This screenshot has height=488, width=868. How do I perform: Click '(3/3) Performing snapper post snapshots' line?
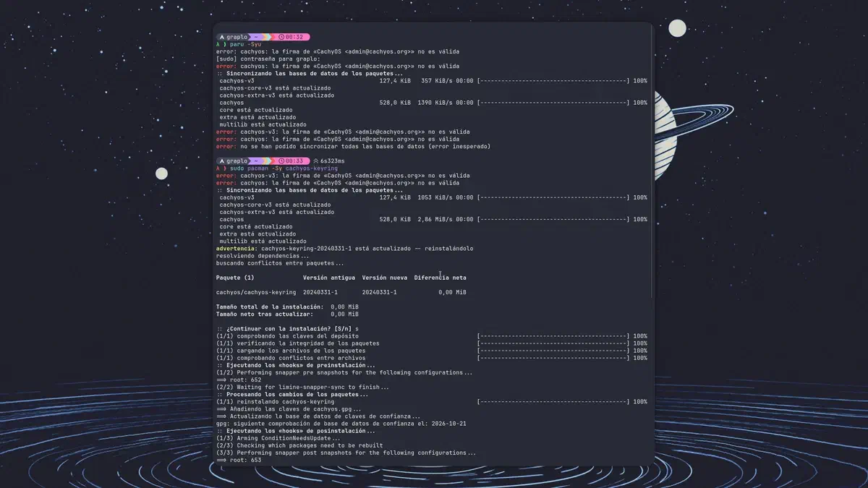click(x=346, y=453)
